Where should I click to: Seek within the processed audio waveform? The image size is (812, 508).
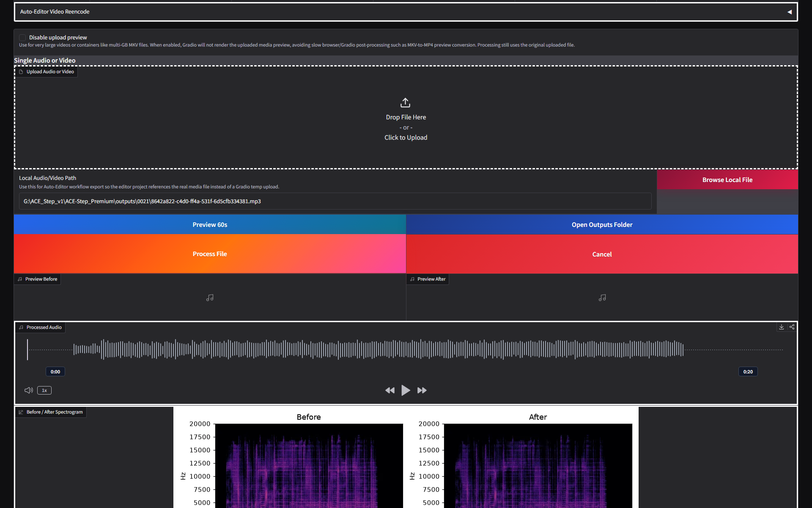[x=405, y=350]
